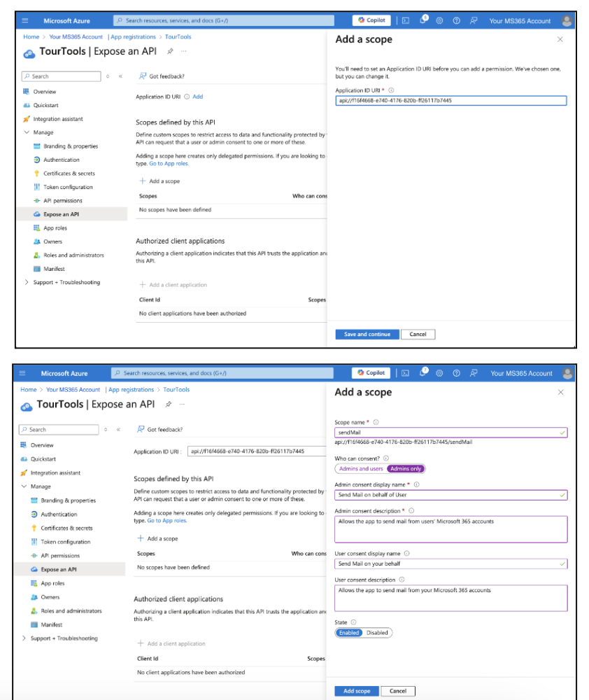The image size is (589, 700).
Task: Open ellipsis more options beside upper window title
Action: tap(184, 51)
